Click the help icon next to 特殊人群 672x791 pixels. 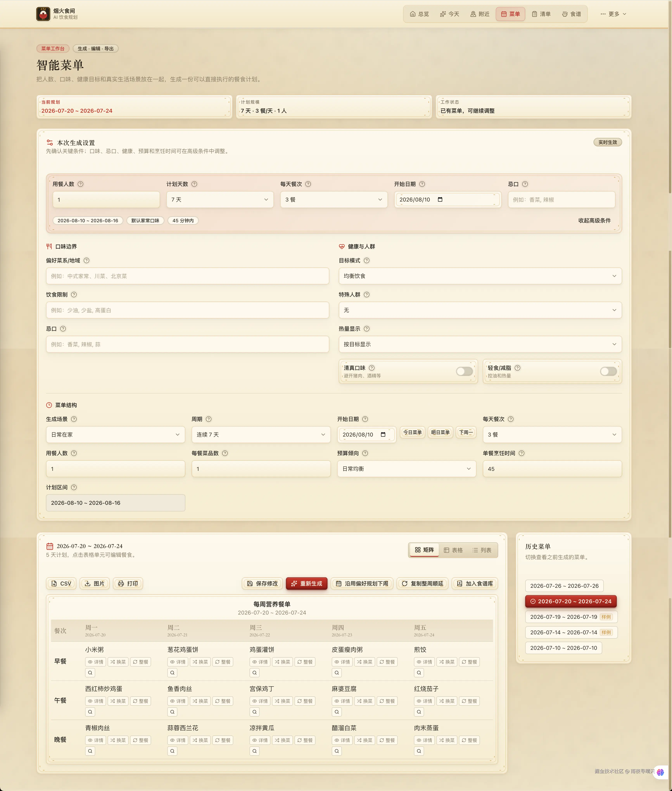point(366,295)
